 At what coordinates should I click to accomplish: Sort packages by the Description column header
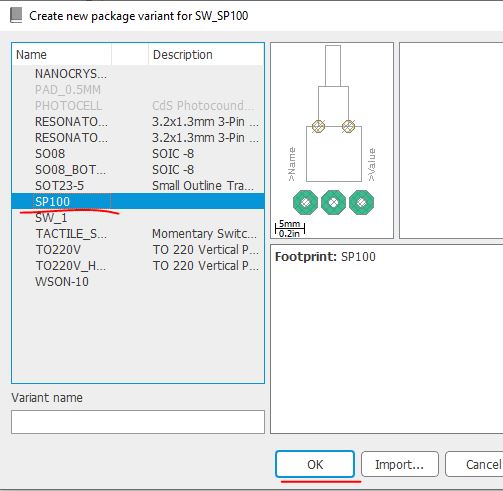click(x=206, y=55)
